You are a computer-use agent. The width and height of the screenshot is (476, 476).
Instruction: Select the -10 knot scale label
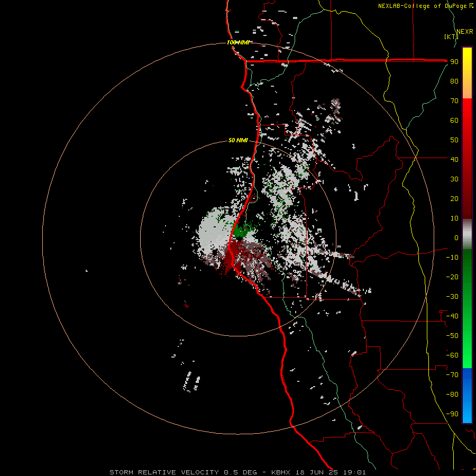(452, 258)
